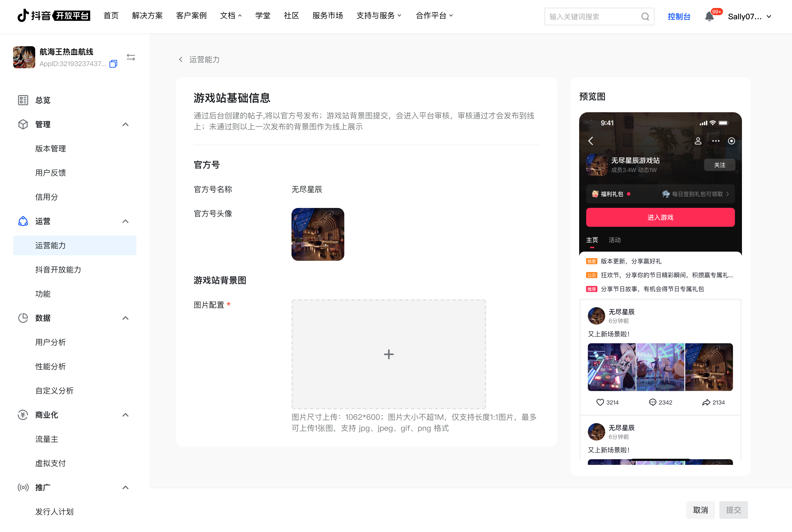792x532 pixels.
Task: Click the 商业化 yen icon
Action: 23,415
